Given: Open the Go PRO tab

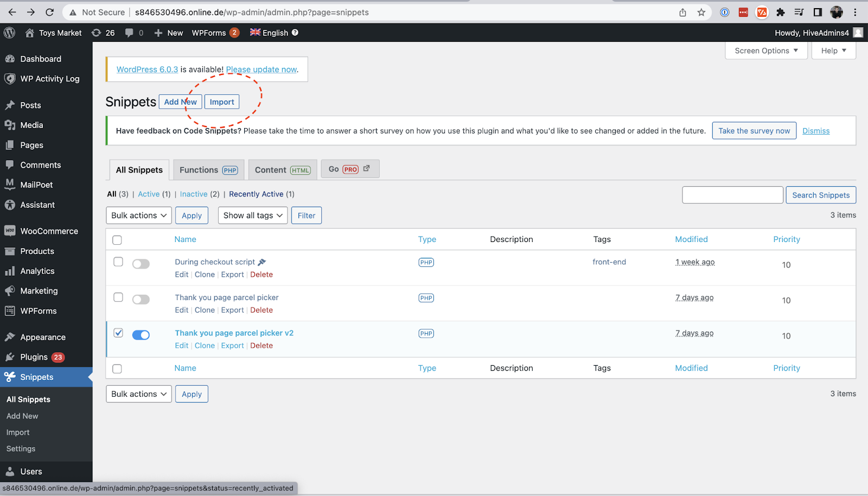Looking at the screenshot, I should click(x=350, y=169).
